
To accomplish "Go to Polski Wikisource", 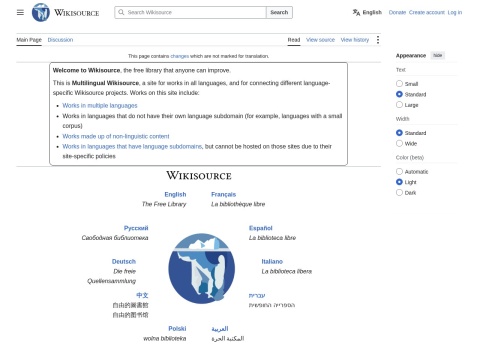I will (177, 328).
